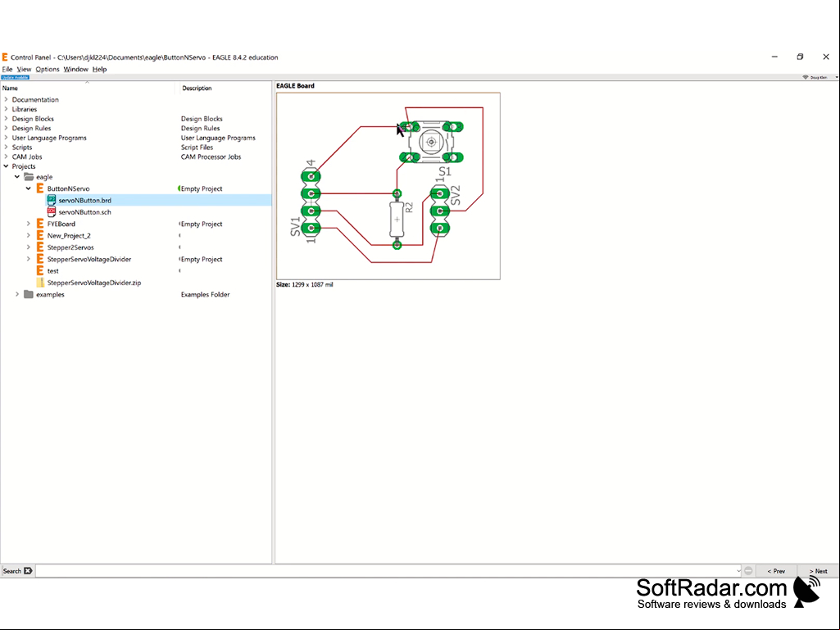The height and width of the screenshot is (630, 840).
Task: Select the StepperServoVoltageDivider.zip file name
Action: tap(94, 283)
